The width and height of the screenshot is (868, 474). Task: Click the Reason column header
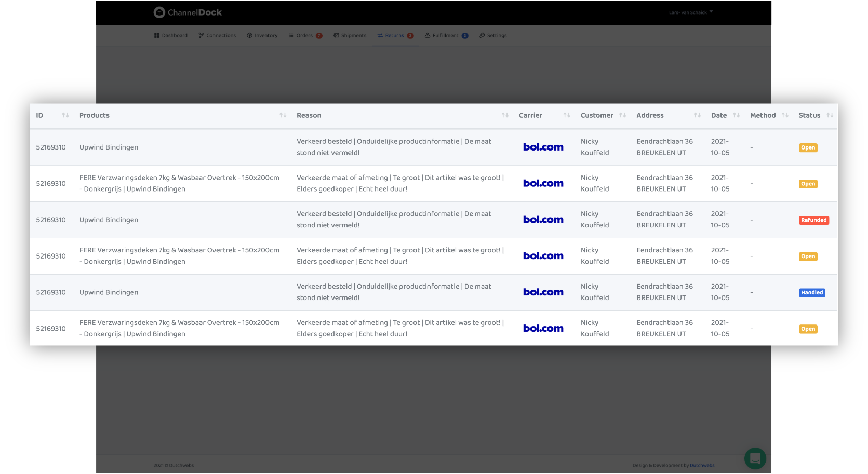tap(309, 115)
